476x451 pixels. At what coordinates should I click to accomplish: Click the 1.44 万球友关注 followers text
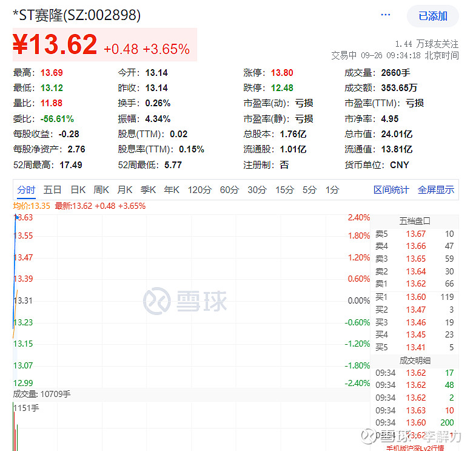pos(426,44)
